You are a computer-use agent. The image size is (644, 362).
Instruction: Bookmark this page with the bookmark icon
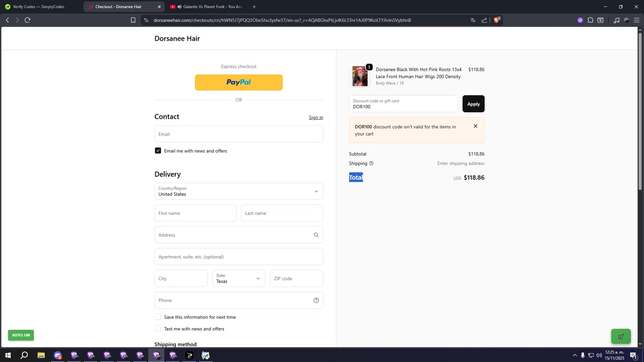133,20
